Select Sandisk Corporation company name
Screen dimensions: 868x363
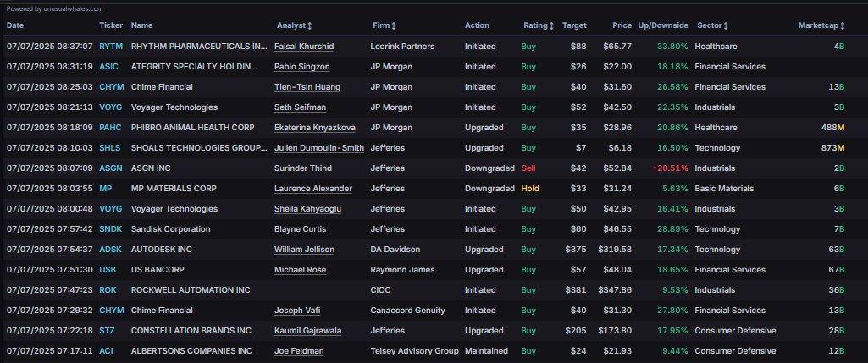tap(170, 229)
